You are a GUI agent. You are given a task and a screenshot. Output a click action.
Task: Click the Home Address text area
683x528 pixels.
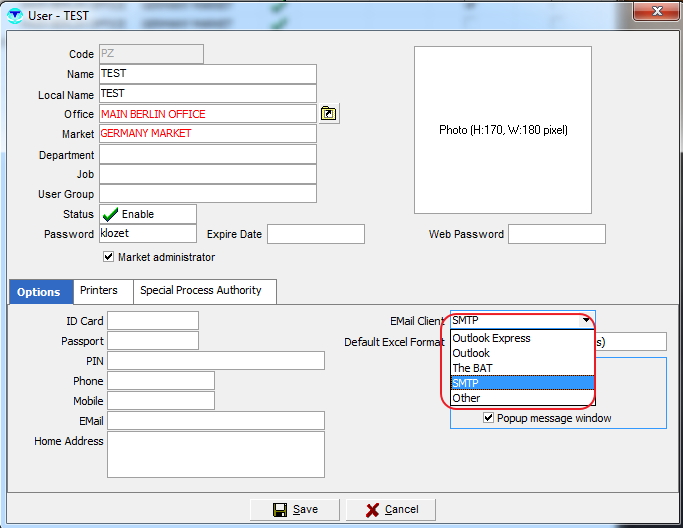tap(215, 454)
